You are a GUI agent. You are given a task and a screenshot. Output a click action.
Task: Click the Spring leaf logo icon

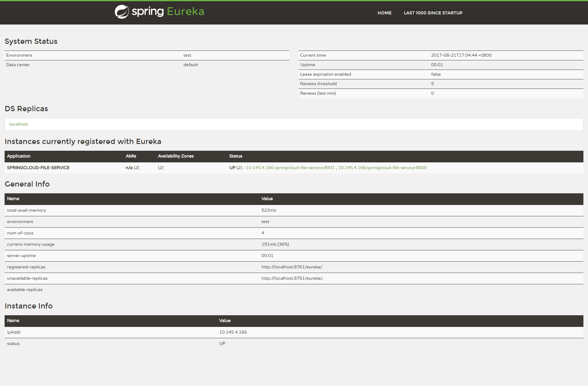(x=122, y=12)
